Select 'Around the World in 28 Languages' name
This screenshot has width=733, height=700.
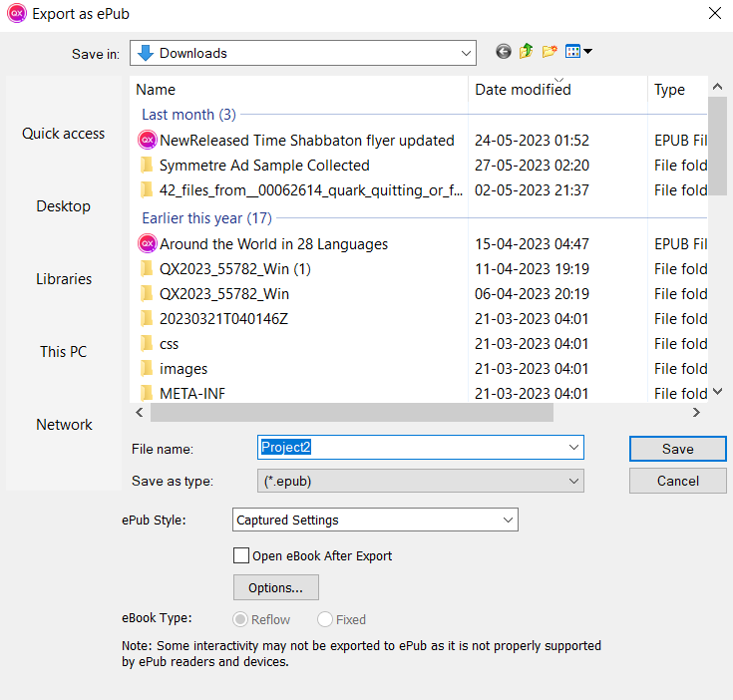point(273,244)
